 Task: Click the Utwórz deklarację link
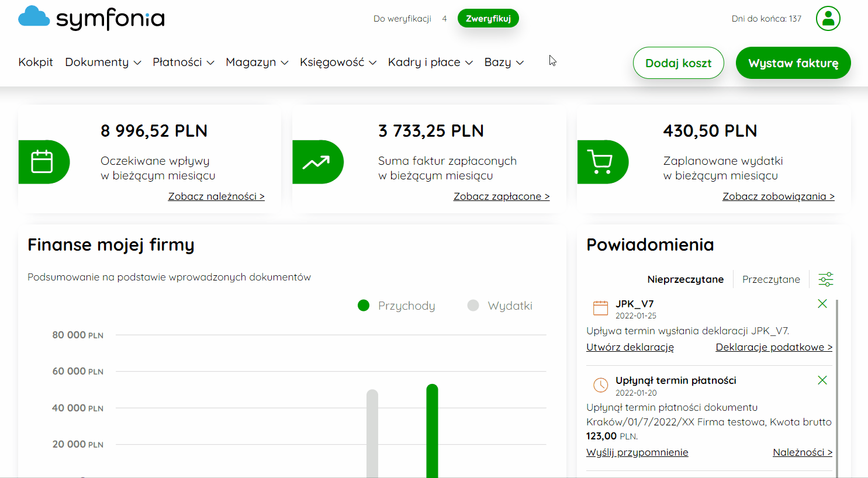click(x=630, y=347)
